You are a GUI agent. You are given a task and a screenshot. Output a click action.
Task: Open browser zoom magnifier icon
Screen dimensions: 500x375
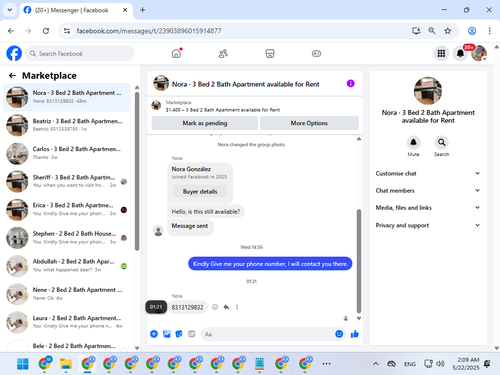pos(432,31)
